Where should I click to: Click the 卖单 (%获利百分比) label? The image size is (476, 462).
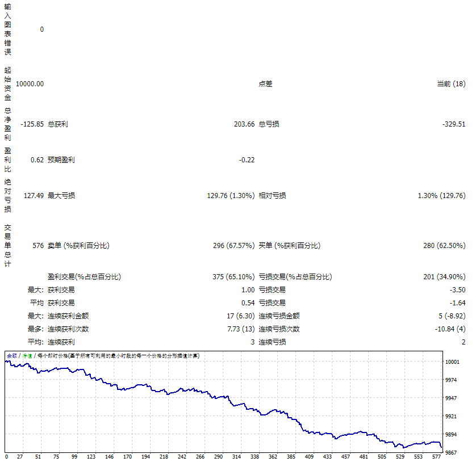pos(78,246)
